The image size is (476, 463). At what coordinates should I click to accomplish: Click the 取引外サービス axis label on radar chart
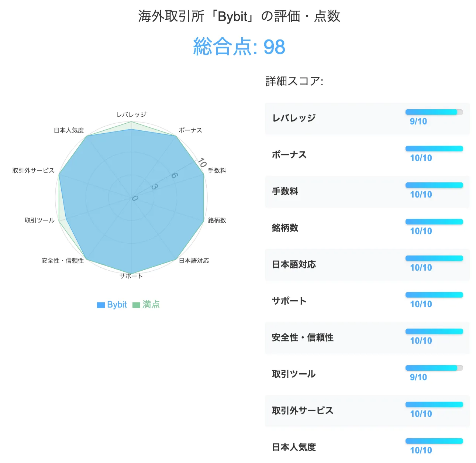tap(33, 171)
